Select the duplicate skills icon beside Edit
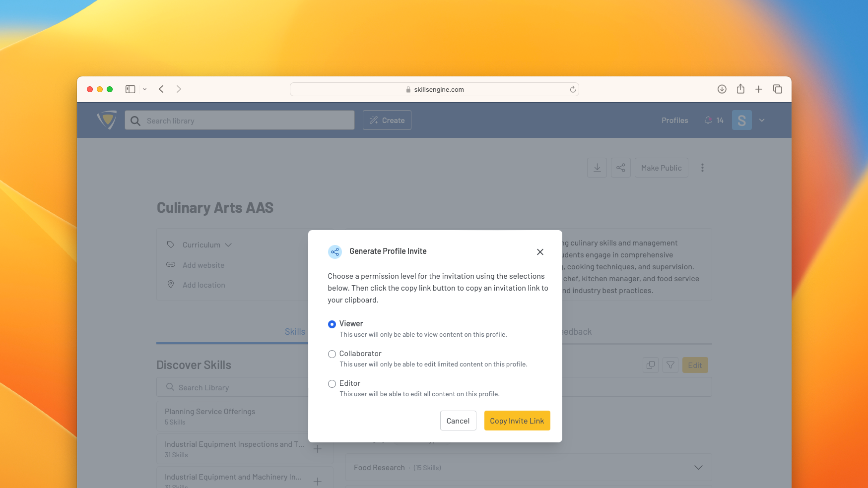Image resolution: width=868 pixels, height=488 pixels. point(650,365)
